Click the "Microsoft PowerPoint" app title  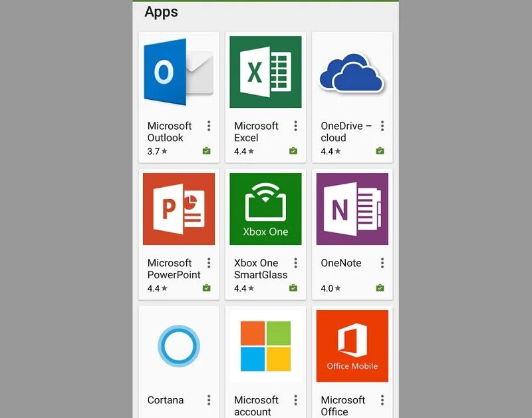point(174,269)
